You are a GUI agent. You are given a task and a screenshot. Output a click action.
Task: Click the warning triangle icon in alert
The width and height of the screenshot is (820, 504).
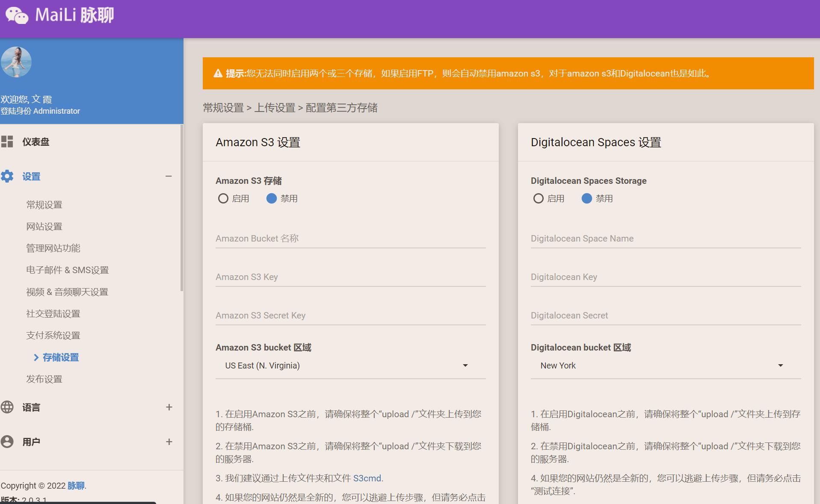click(218, 74)
